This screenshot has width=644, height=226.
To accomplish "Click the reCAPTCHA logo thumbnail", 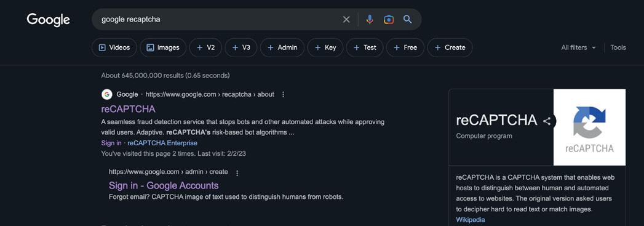I will (589, 127).
